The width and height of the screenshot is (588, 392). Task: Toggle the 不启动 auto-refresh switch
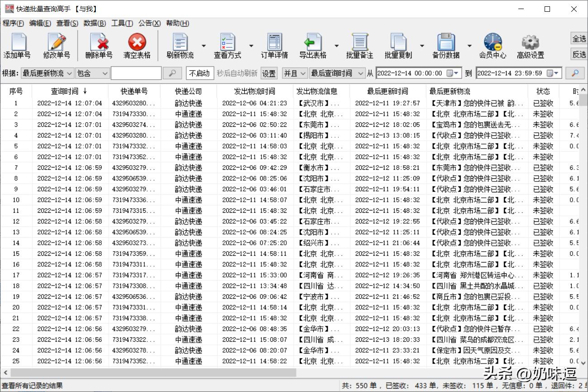(200, 72)
